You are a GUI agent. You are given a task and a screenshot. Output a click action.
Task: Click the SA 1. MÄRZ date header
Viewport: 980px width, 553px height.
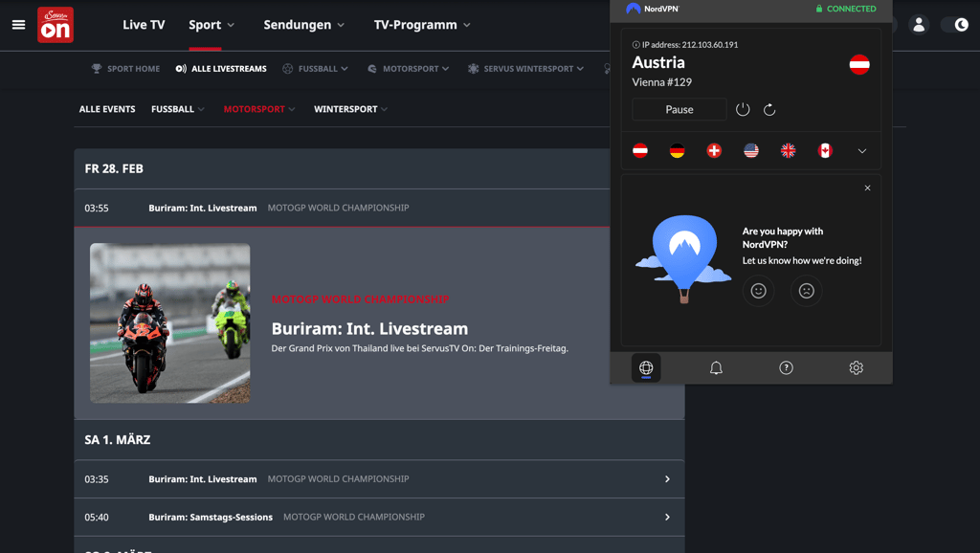point(118,440)
